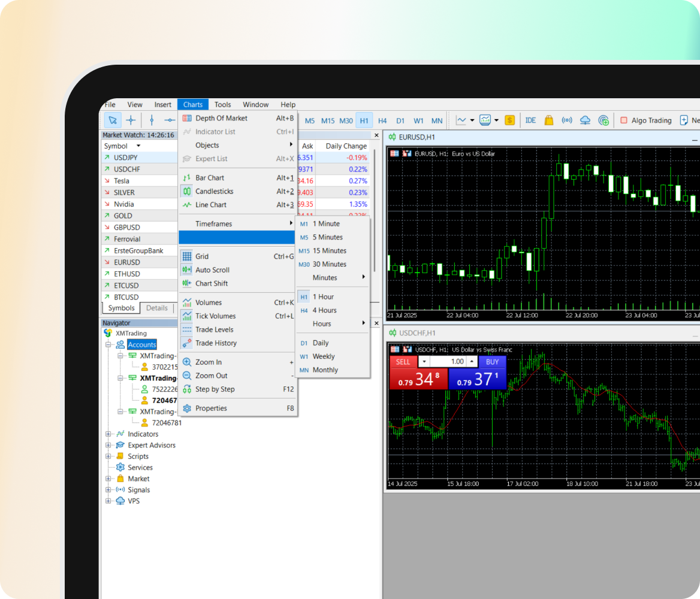Open the Market with the bag icon

(548, 120)
